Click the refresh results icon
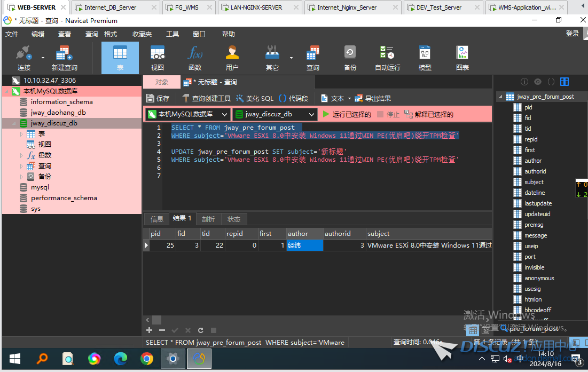This screenshot has width=588, height=372. click(x=201, y=330)
